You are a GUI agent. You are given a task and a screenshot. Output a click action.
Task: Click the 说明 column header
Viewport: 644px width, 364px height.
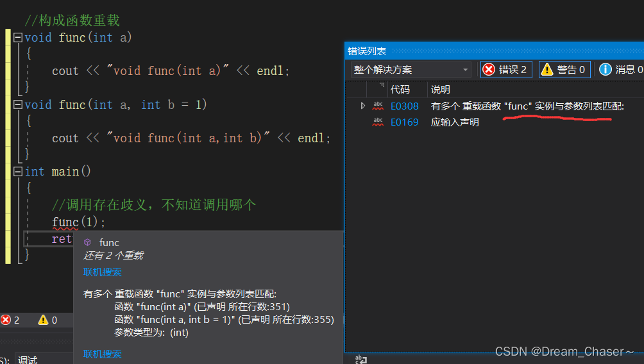point(441,90)
